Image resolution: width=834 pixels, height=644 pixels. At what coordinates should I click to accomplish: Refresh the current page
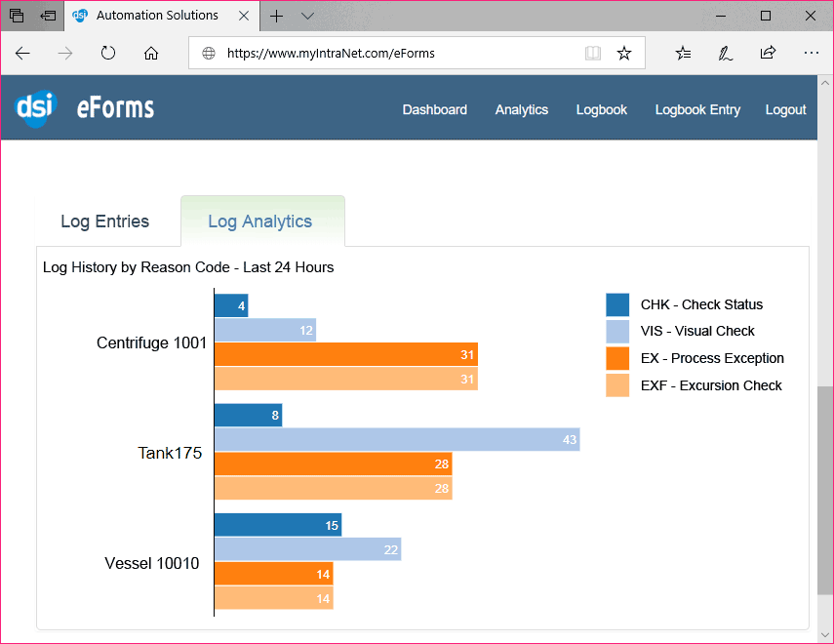(x=108, y=54)
